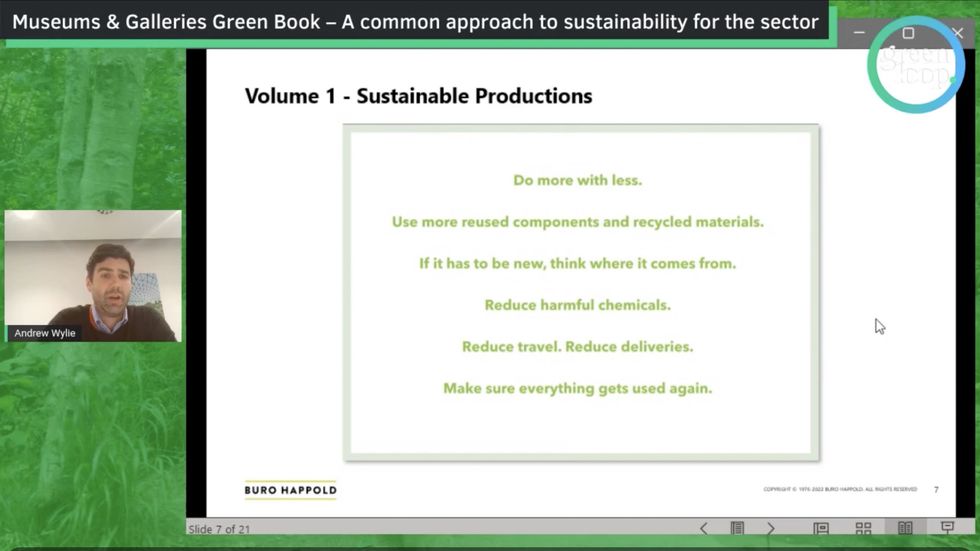Click the 'Volume 1 - Sustainable Productions' heading
This screenshot has width=980, height=551.
click(418, 96)
